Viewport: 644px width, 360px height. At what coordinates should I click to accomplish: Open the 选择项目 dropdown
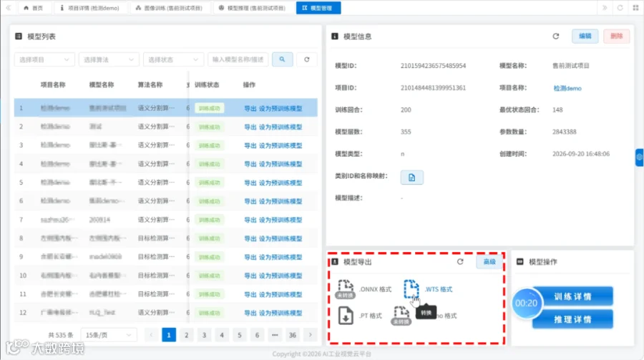tap(44, 59)
